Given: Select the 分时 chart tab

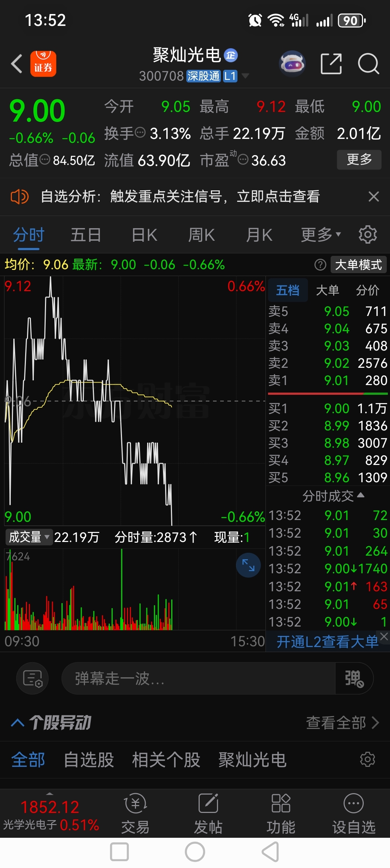Looking at the screenshot, I should point(28,235).
